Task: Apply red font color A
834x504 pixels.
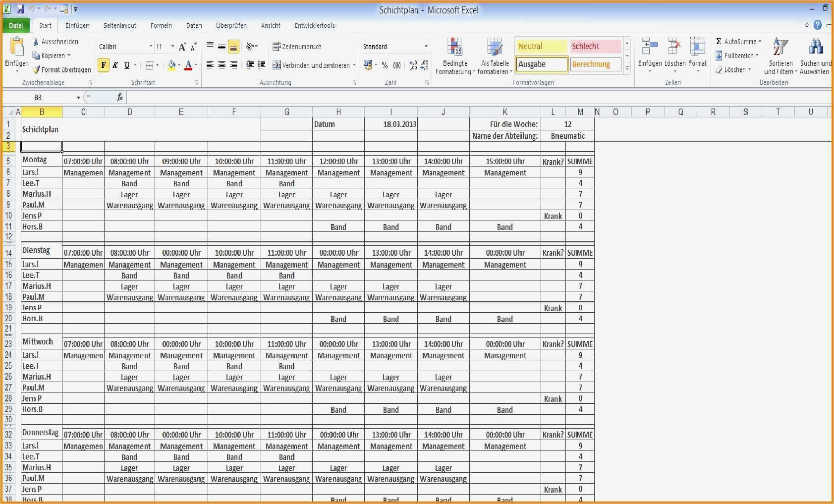Action: [188, 65]
